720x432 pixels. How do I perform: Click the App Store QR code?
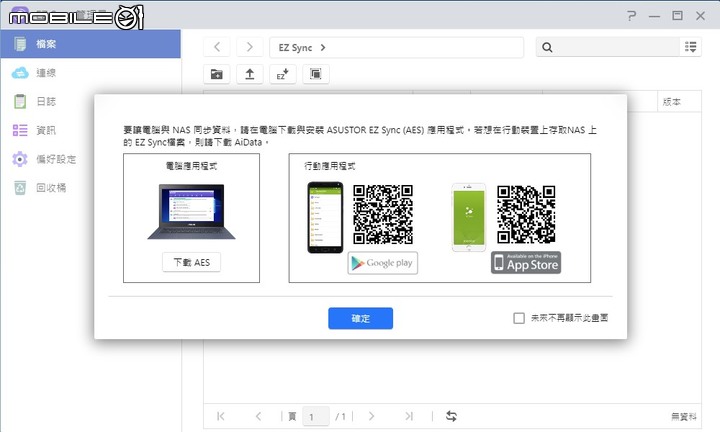526,214
